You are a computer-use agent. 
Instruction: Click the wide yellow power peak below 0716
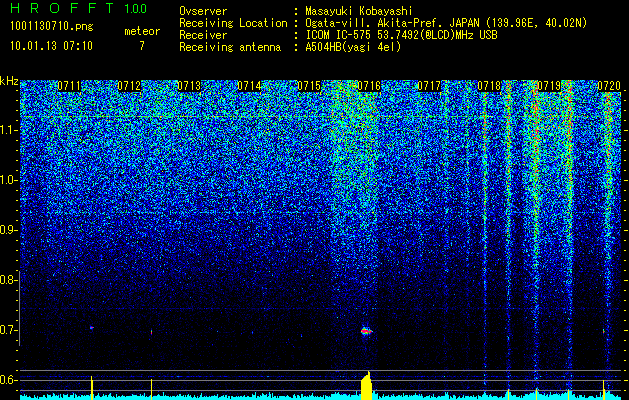coord(366,386)
